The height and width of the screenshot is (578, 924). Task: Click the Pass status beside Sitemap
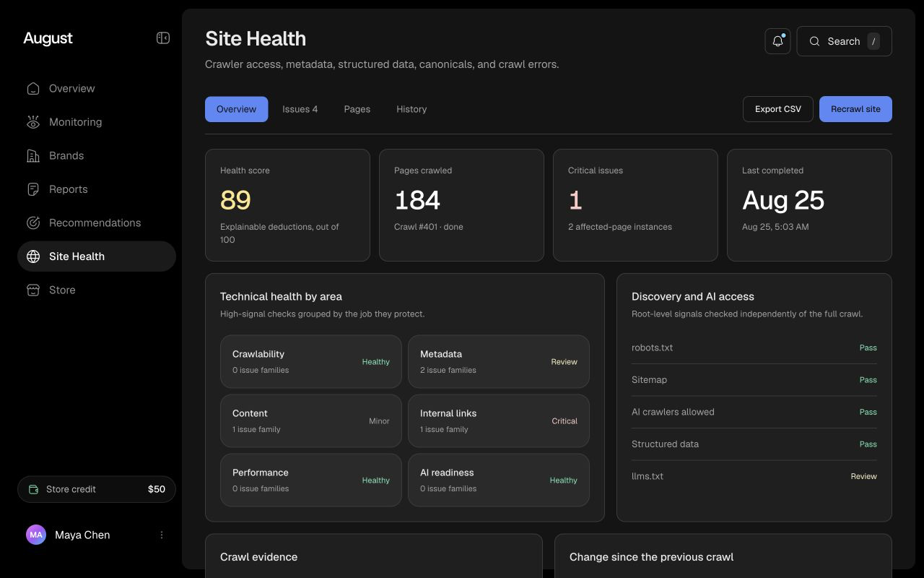868,380
